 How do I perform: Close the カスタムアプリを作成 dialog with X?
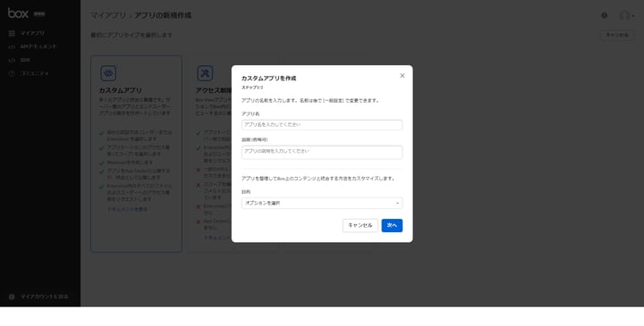[x=402, y=76]
